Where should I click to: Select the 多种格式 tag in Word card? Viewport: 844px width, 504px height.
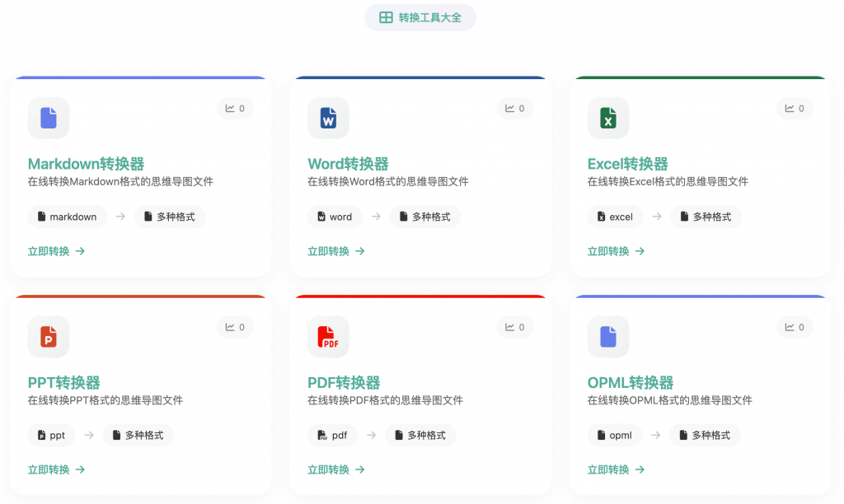tap(425, 217)
